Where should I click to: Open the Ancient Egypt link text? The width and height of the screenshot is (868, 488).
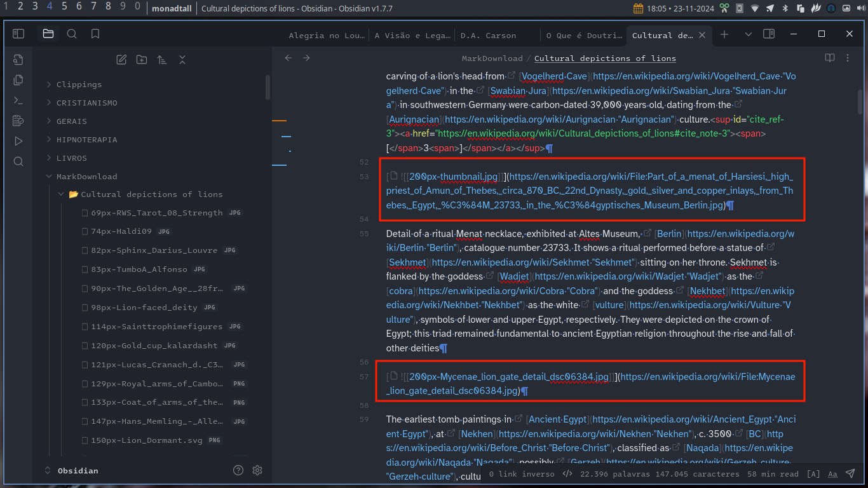559,419
